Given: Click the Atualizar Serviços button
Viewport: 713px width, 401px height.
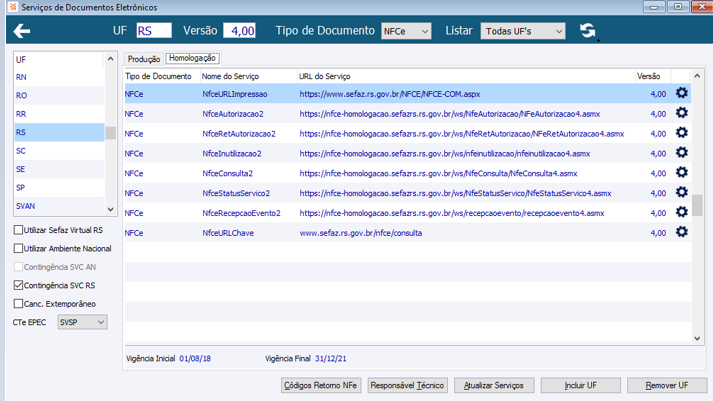Looking at the screenshot, I should pyautogui.click(x=494, y=385).
